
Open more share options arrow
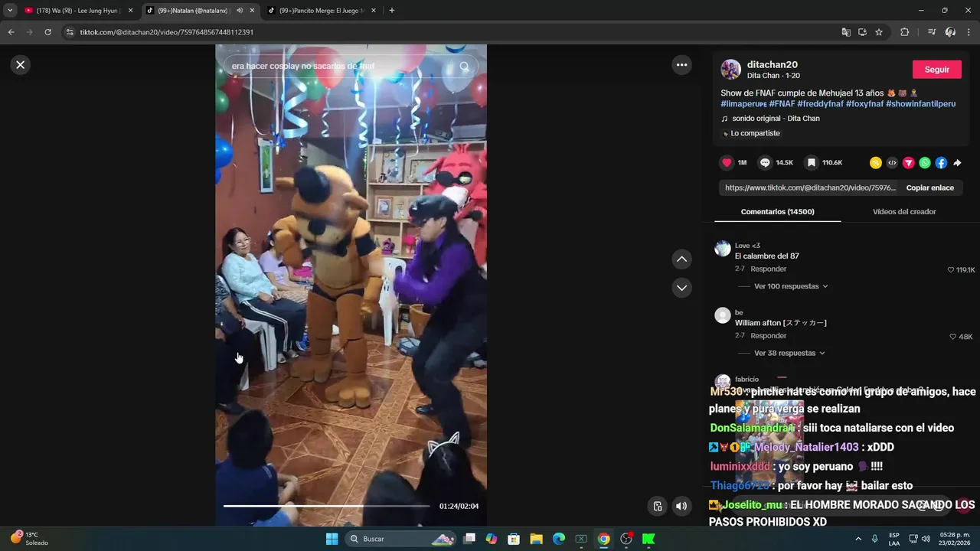tap(957, 163)
